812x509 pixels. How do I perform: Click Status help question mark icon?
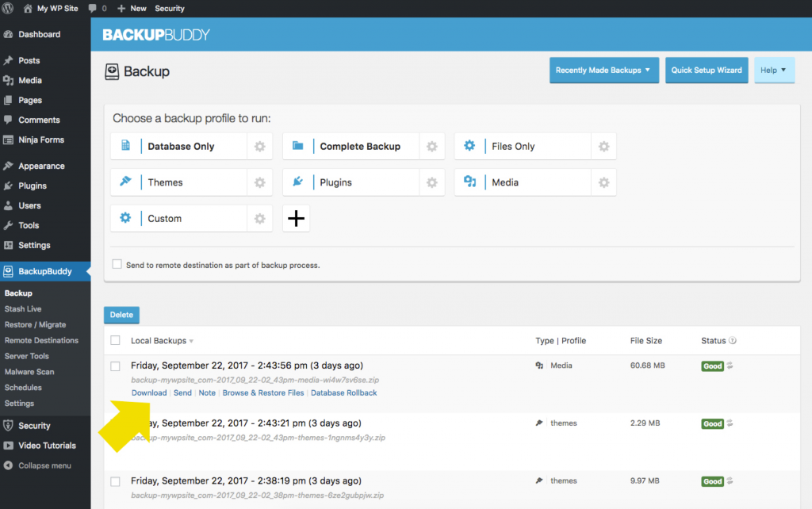tap(732, 340)
